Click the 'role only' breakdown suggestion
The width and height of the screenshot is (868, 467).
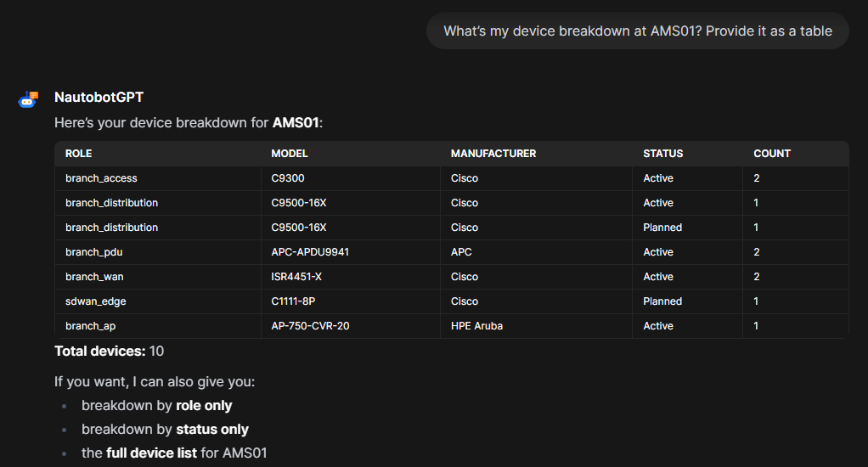point(204,406)
